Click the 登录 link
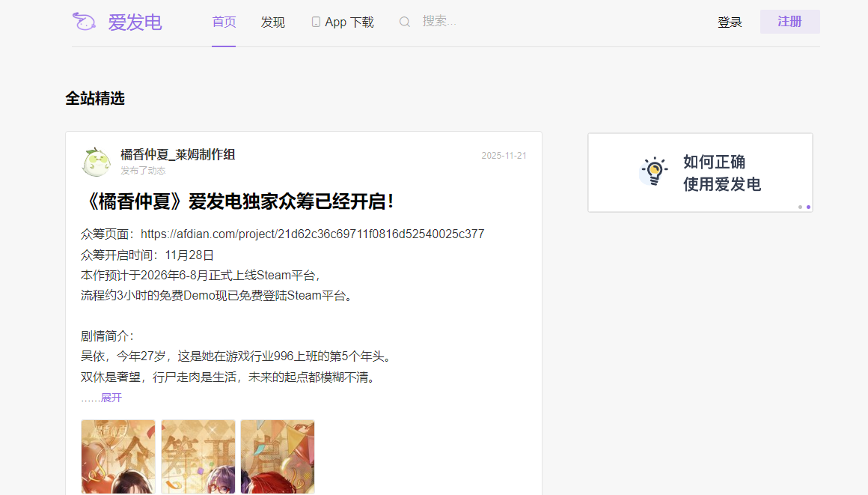The width and height of the screenshot is (868, 495). point(730,22)
